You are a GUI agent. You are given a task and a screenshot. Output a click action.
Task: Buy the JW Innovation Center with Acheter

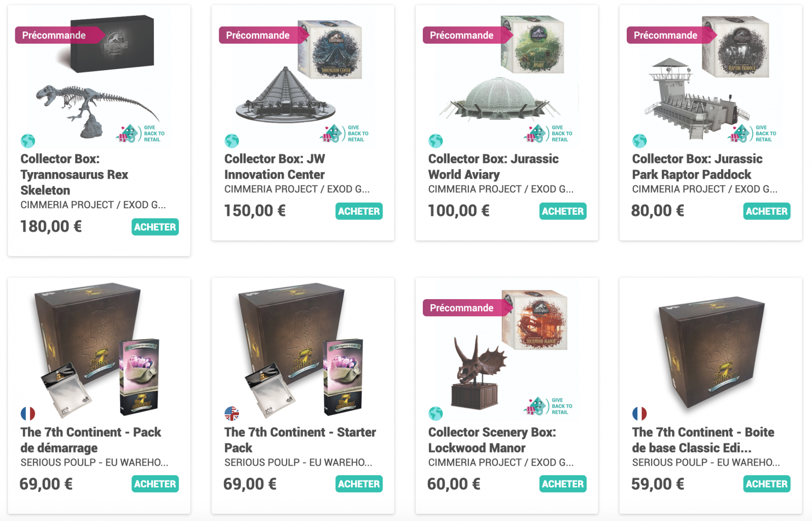point(359,211)
